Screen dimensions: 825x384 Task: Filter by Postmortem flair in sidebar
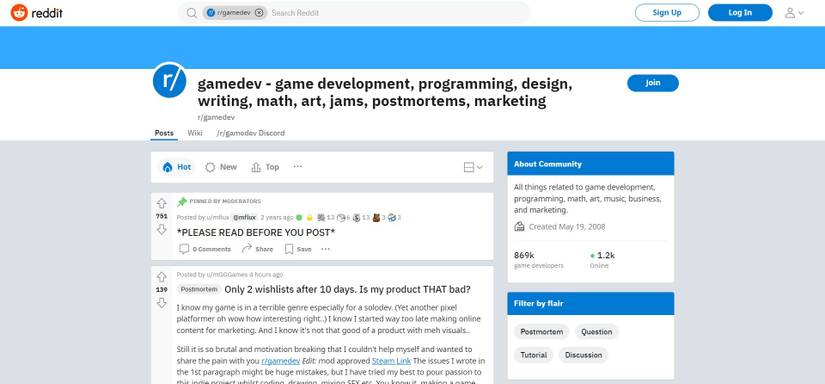(541, 332)
